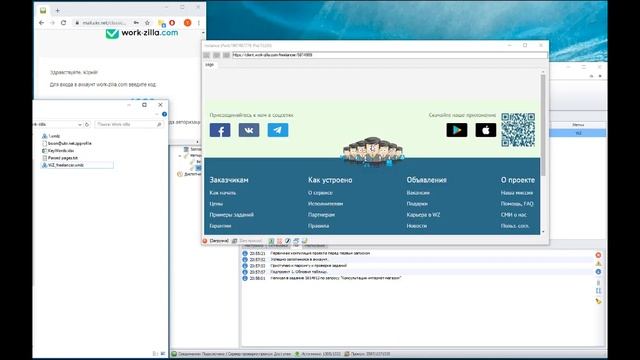Screen dimensions: 640x360
Task: Open the 'Новости' footer link
Action: [x=417, y=226]
